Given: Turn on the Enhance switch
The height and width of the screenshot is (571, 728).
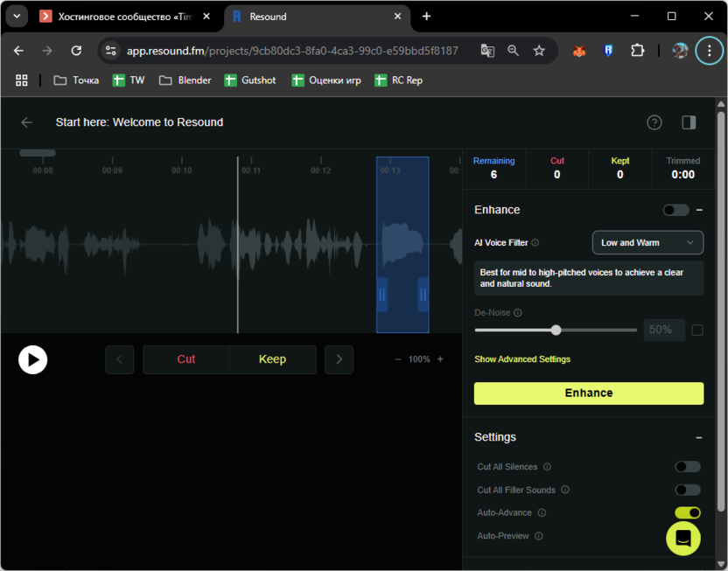Looking at the screenshot, I should point(675,210).
